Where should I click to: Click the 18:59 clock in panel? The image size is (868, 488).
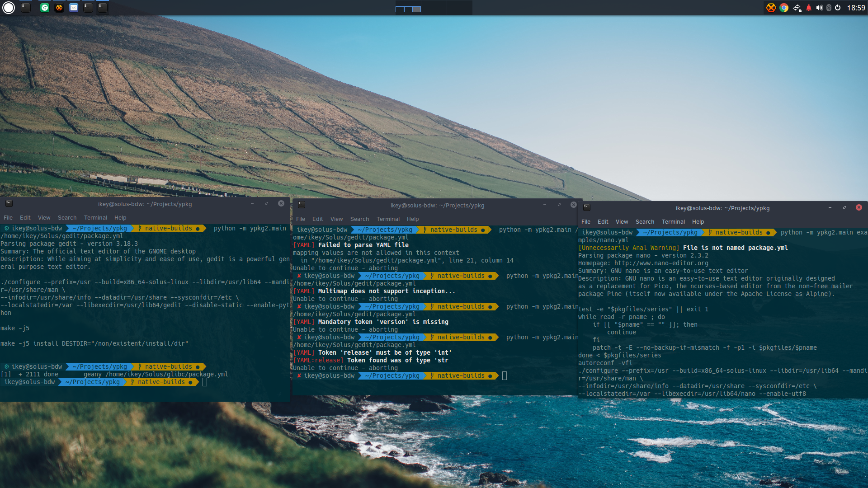(x=856, y=8)
